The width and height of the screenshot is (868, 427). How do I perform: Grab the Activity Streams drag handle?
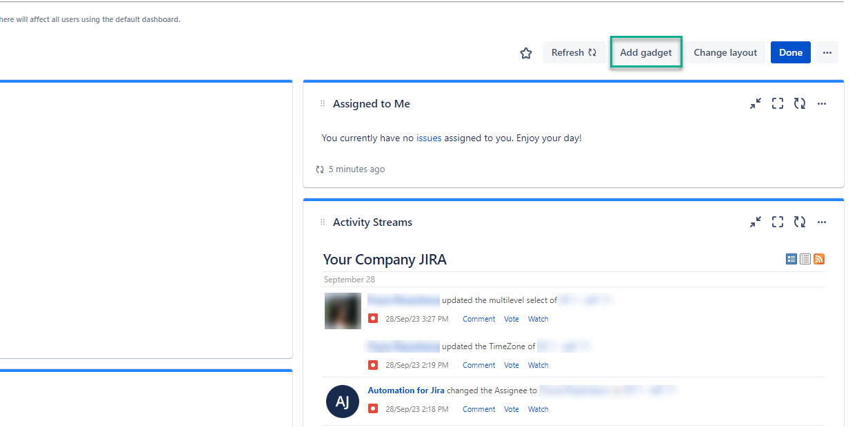323,222
